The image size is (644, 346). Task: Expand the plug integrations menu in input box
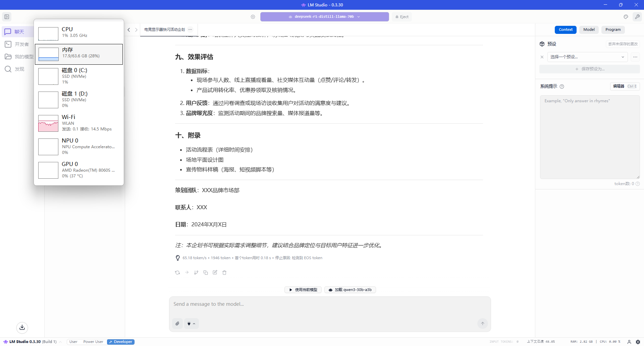(191, 324)
